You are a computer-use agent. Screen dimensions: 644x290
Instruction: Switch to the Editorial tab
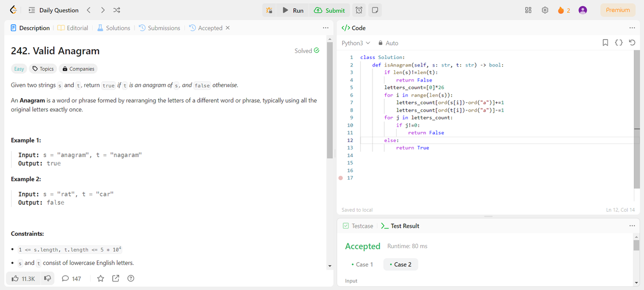click(73, 28)
